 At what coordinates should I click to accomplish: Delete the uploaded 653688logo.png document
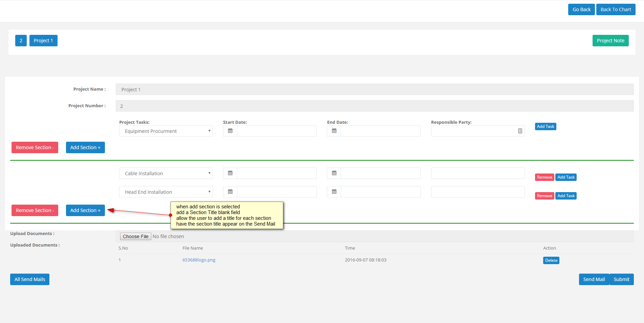coord(551,260)
